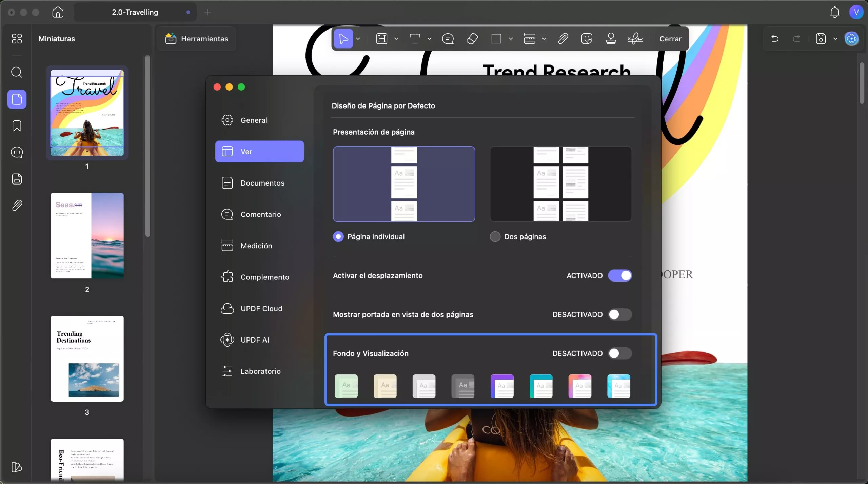
Task: Open Comentario settings section
Action: [x=259, y=214]
